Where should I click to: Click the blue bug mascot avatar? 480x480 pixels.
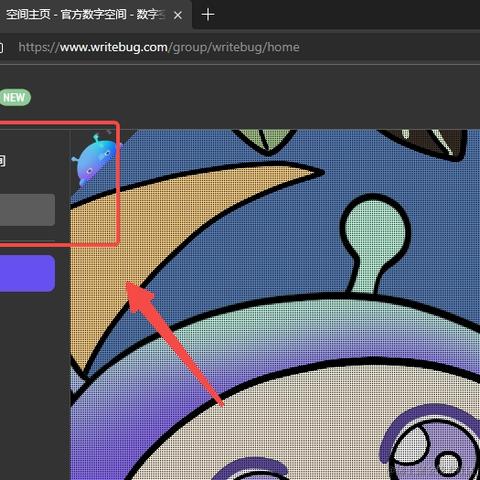coord(96,160)
